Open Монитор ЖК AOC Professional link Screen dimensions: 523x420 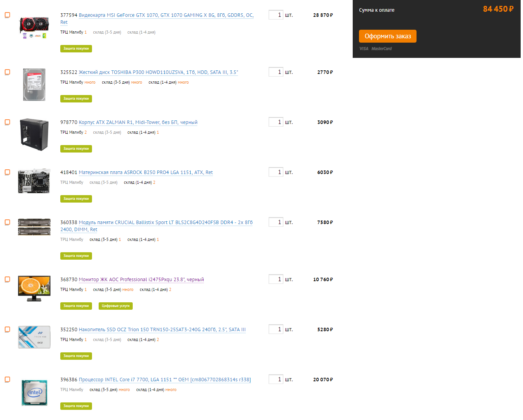tap(141, 280)
